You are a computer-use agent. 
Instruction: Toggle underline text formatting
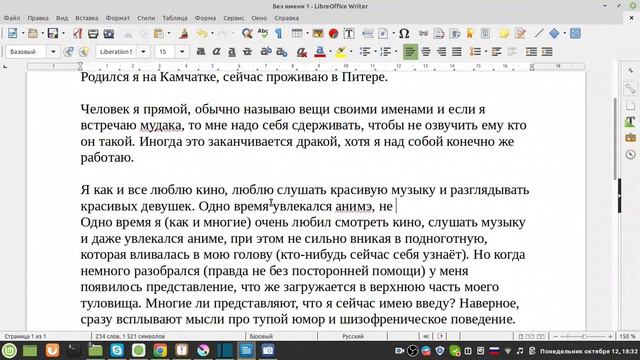point(232,52)
